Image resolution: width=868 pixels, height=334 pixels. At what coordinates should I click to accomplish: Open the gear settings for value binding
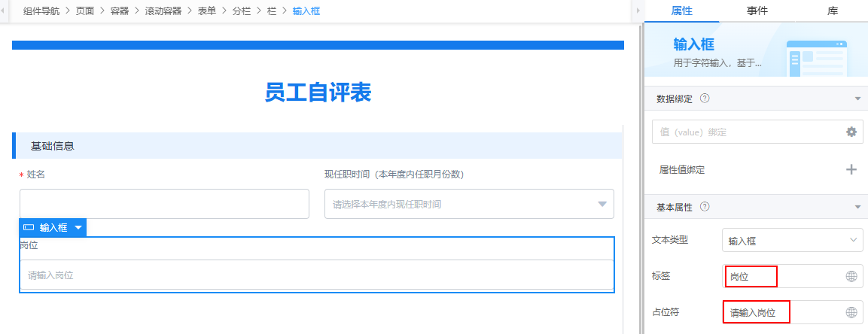coord(851,132)
